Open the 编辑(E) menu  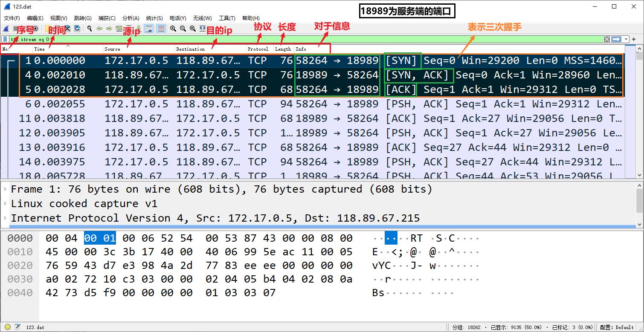35,18
